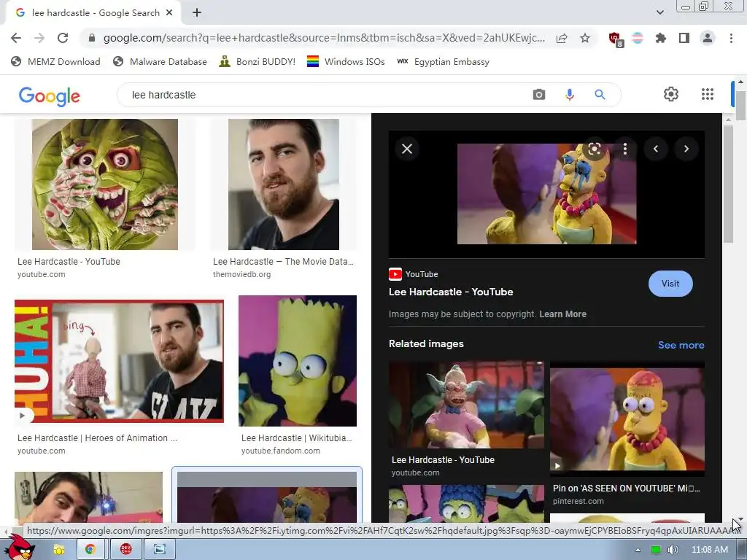Screen dimensions: 747x560
Task: Open the large Simpsons clay preview image
Action: [546, 194]
